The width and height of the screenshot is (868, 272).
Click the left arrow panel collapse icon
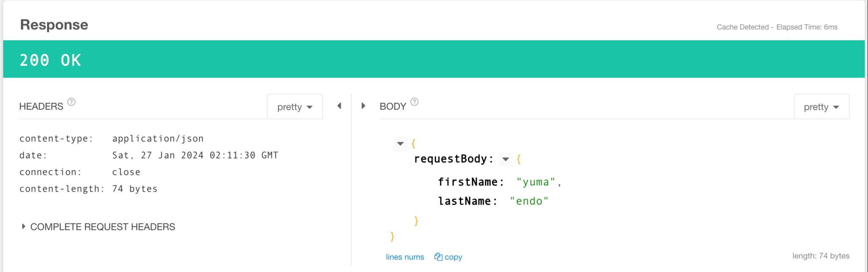click(339, 106)
